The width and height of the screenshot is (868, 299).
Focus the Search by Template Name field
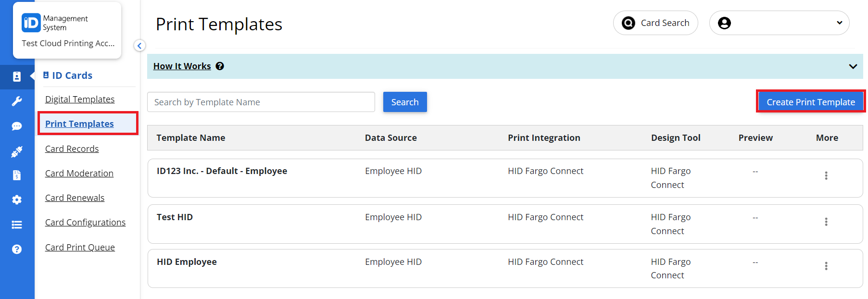click(x=261, y=102)
